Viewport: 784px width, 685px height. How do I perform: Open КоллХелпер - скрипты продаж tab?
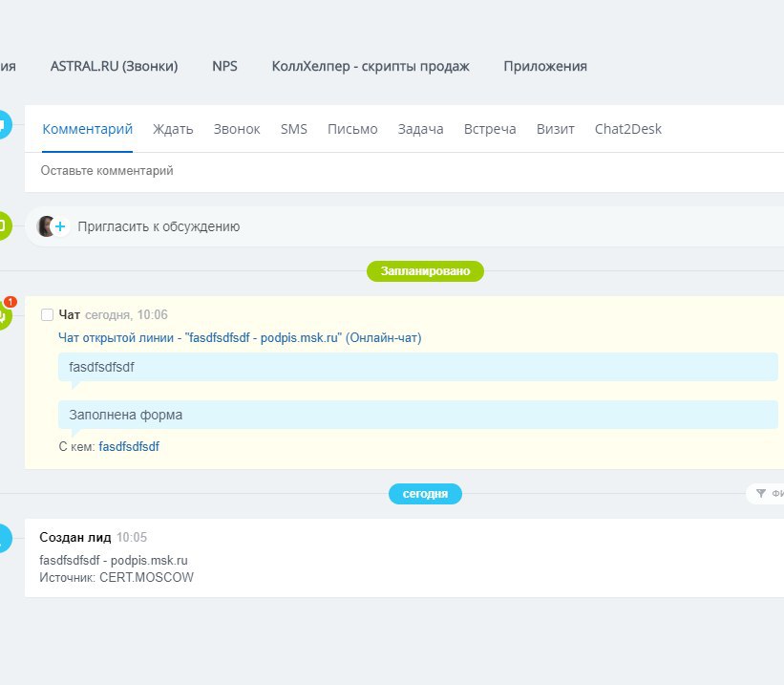371,66
